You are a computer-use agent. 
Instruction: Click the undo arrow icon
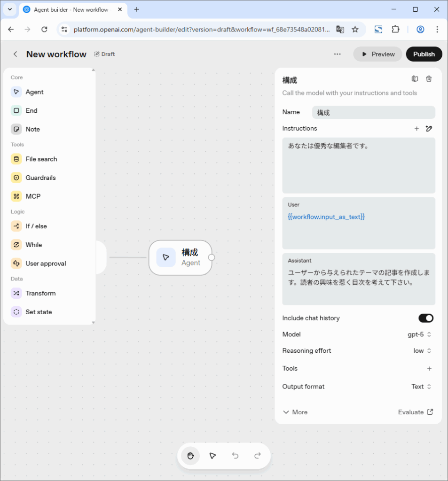(235, 456)
